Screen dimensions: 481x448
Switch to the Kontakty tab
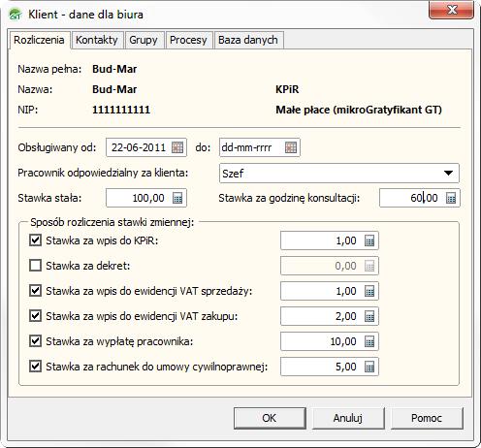point(97,40)
